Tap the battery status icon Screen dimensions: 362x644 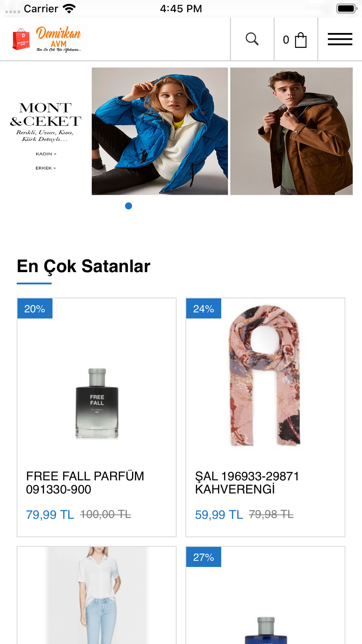click(346, 8)
